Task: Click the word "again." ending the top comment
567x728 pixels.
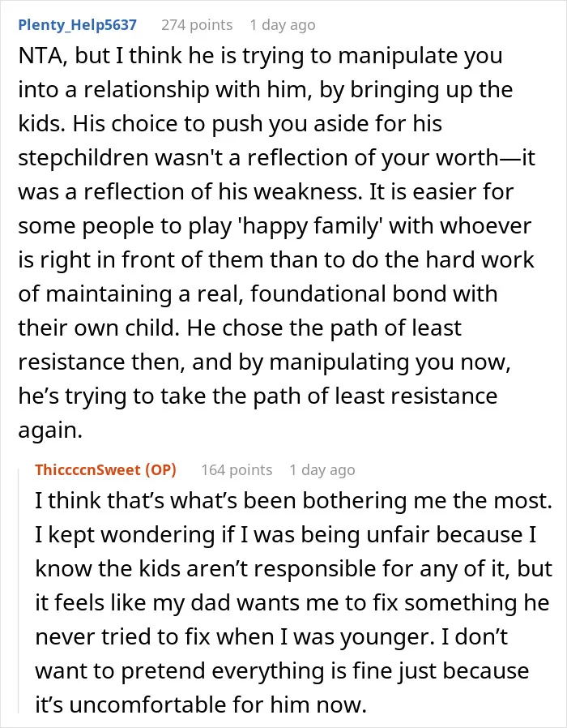Action: [x=50, y=430]
